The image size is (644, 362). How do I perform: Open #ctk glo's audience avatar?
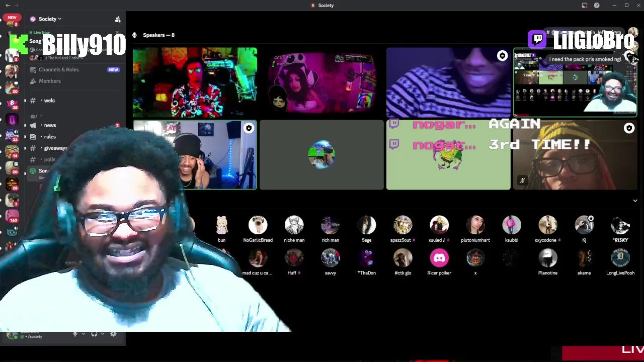point(403,258)
